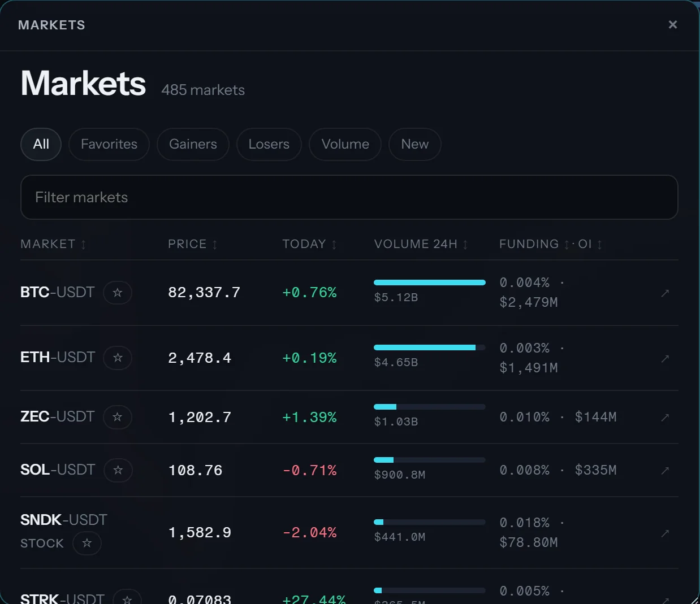This screenshot has width=700, height=604.
Task: Close the Markets panel
Action: pos(672,25)
